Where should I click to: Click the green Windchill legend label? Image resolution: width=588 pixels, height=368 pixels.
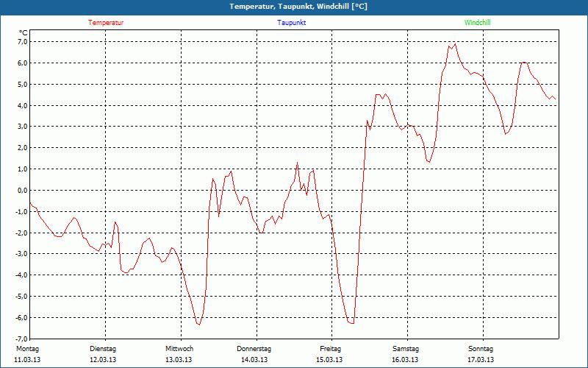pyautogui.click(x=477, y=23)
